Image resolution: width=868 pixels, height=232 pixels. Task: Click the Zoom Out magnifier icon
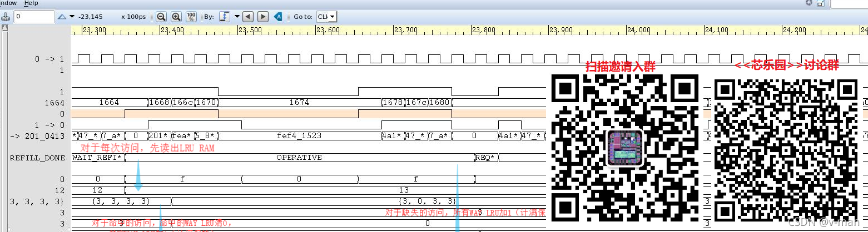161,17
